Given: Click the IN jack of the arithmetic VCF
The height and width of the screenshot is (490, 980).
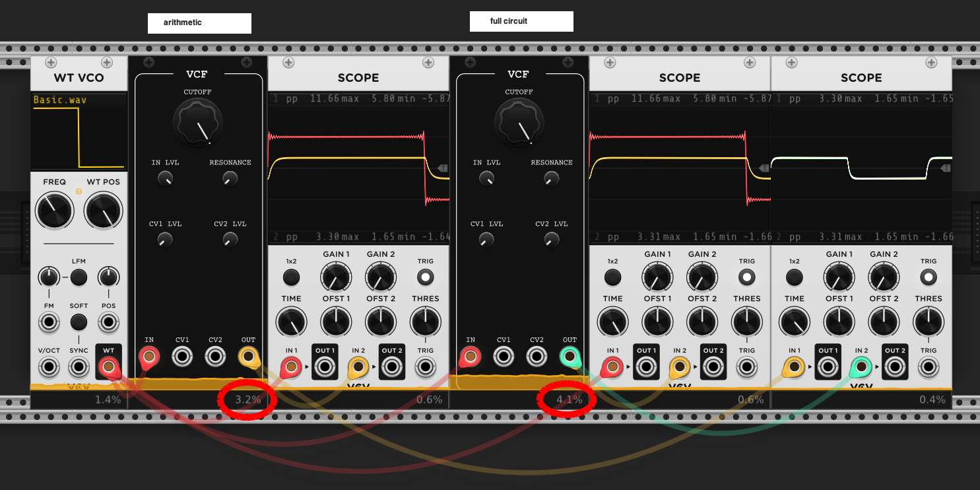Looking at the screenshot, I should click(x=149, y=357).
